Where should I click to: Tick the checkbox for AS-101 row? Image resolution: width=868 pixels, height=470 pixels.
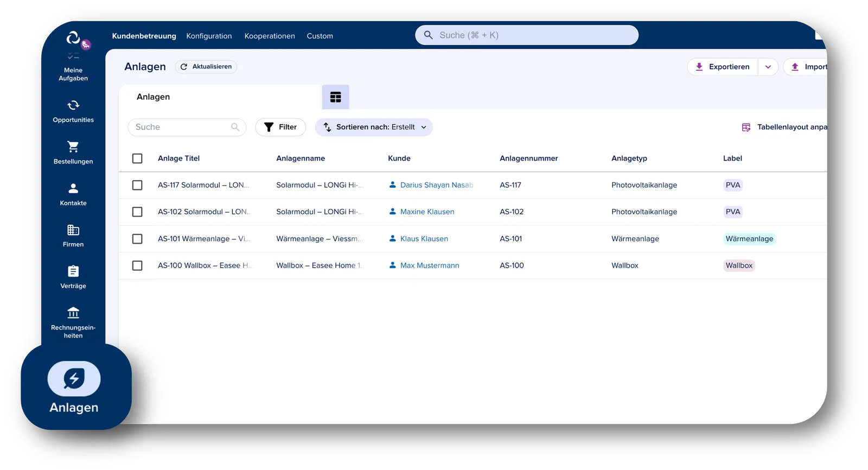137,239
